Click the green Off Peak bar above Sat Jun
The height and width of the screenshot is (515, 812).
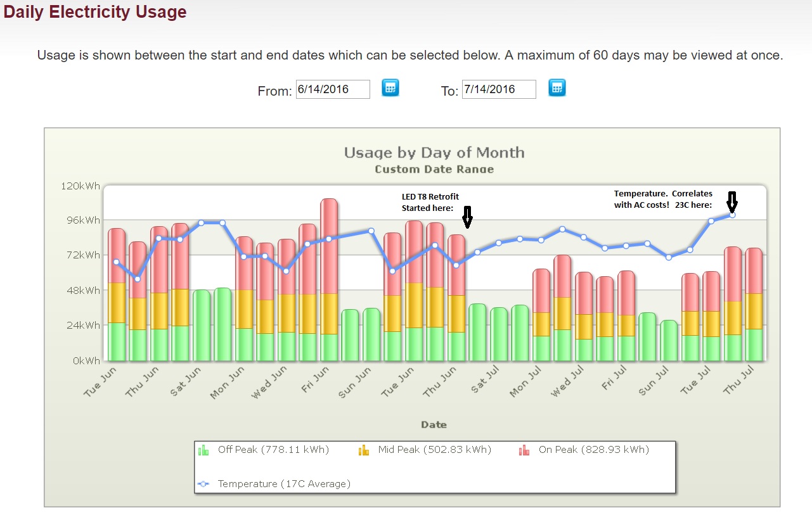click(201, 325)
